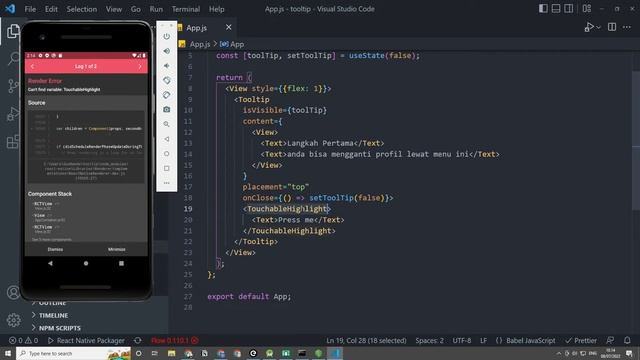This screenshot has width=640, height=360.
Task: Click Prettier status bar item
Action: click(581, 340)
